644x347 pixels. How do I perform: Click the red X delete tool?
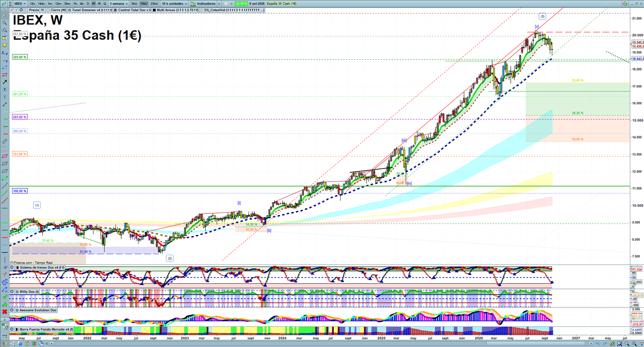[4, 312]
